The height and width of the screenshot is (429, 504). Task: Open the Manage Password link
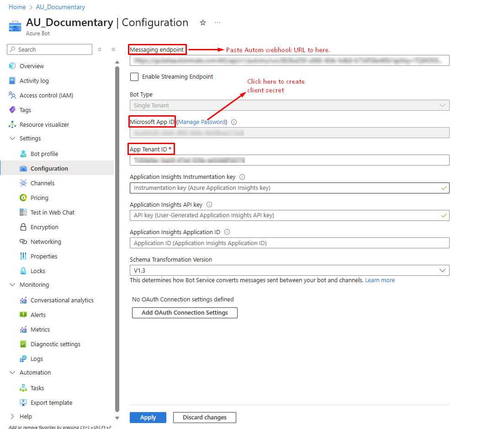click(202, 122)
